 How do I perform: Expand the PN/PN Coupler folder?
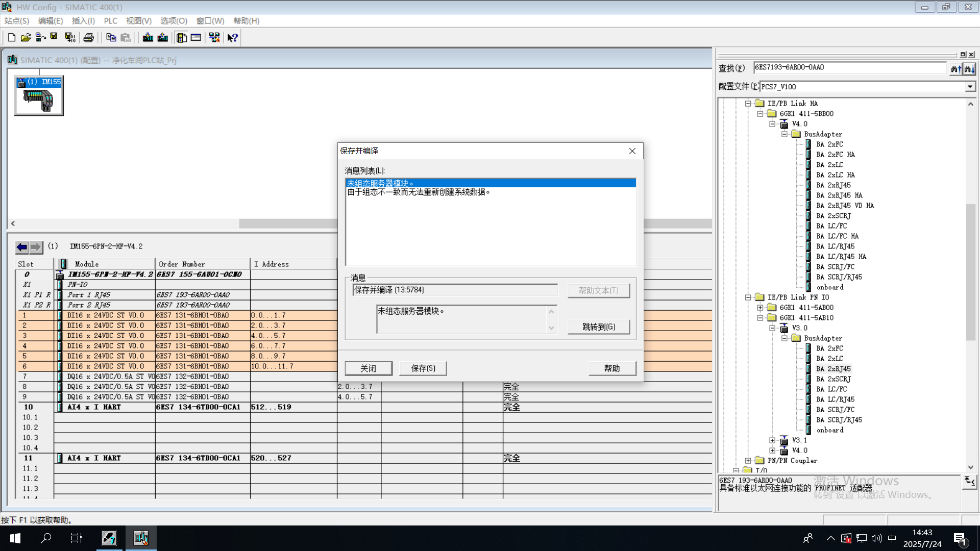click(x=748, y=461)
